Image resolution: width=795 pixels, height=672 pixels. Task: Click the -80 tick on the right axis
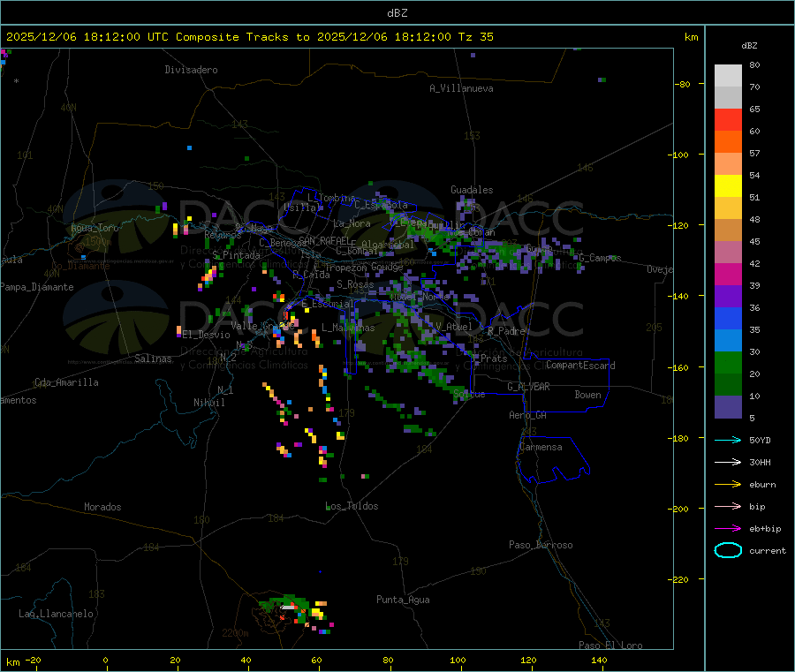click(x=683, y=84)
